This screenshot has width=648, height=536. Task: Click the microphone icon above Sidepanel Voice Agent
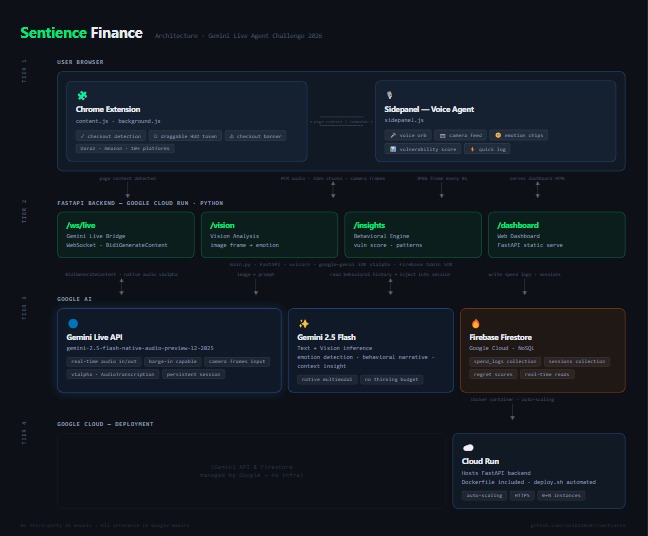pyautogui.click(x=389, y=95)
